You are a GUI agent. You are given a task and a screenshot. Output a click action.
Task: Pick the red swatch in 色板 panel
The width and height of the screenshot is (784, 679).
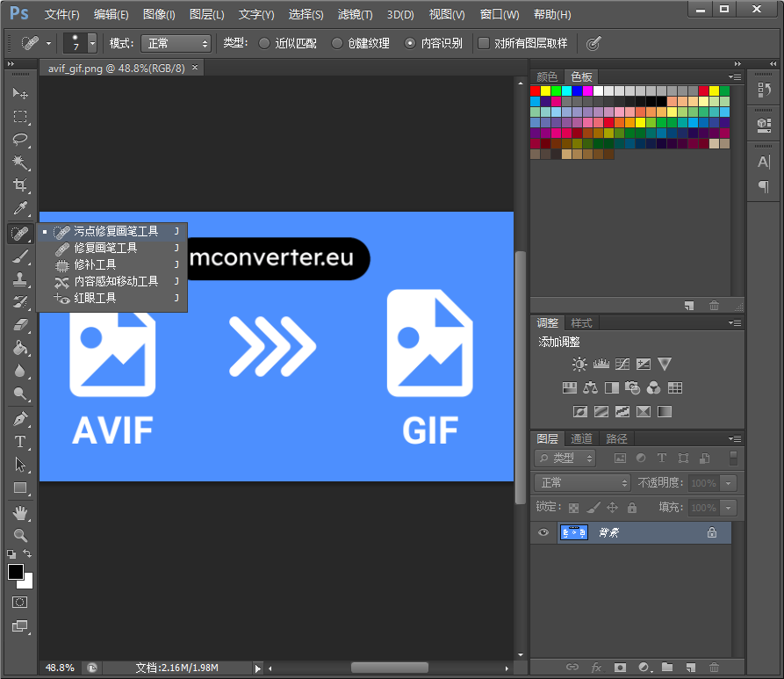535,90
